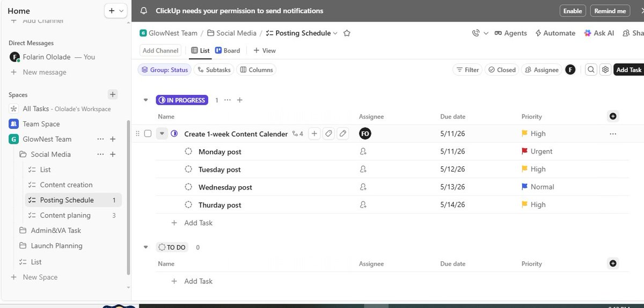The width and height of the screenshot is (644, 308).
Task: Toggle the status circle of Monday post
Action: pos(188,152)
